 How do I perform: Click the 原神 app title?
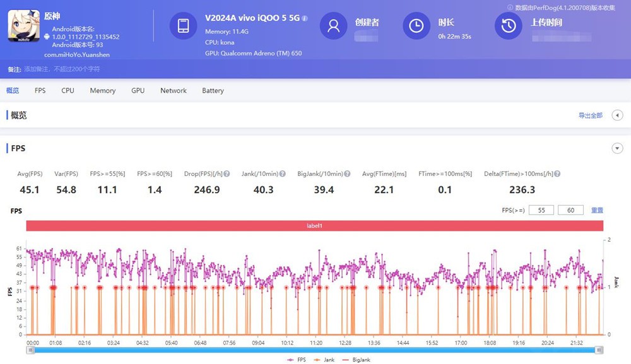pyautogui.click(x=52, y=16)
